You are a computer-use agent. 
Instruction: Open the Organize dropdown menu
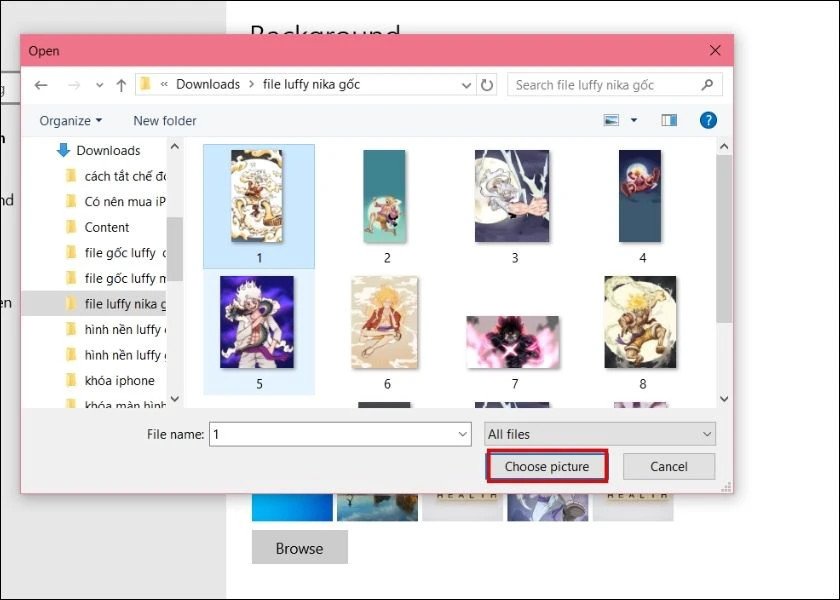tap(70, 119)
